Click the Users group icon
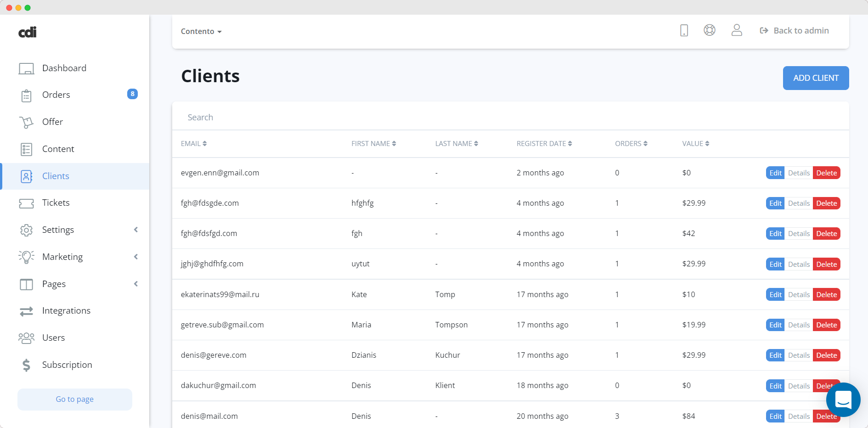 [x=26, y=338]
